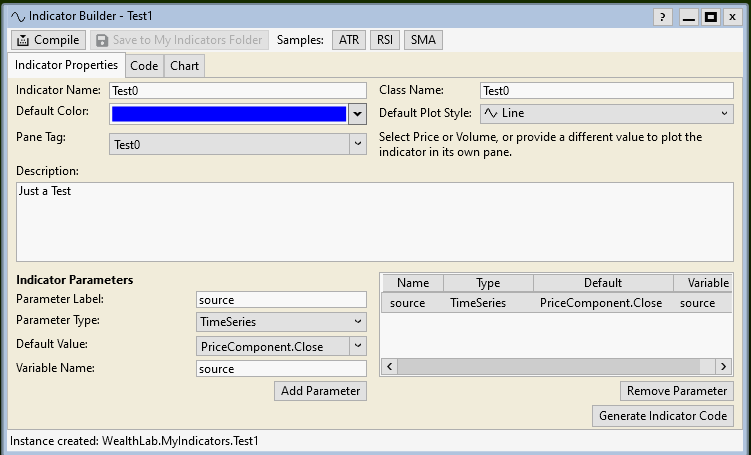Load the RSI sample indicator
The width and height of the screenshot is (751, 455).
click(x=384, y=40)
